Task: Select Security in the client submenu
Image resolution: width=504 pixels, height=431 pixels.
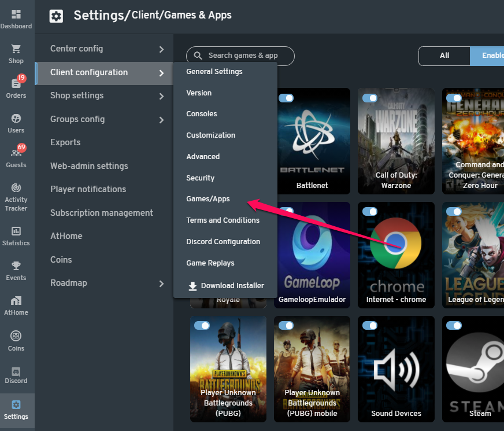Action: coord(200,178)
